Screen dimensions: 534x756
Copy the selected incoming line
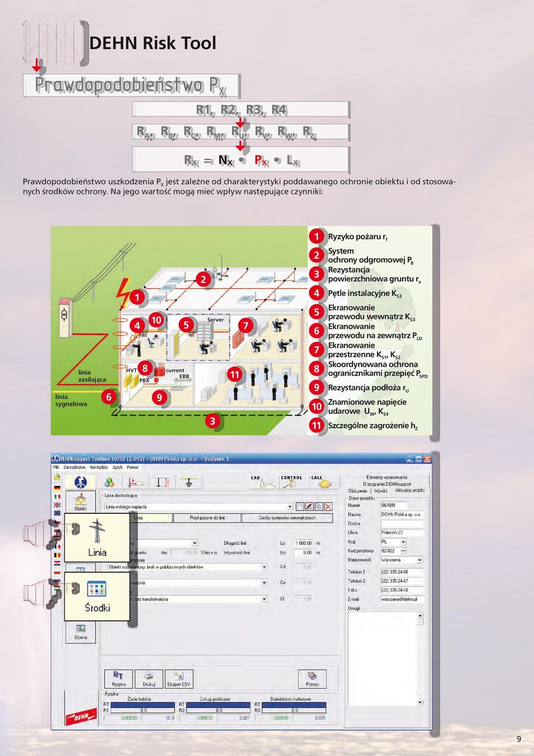coord(319,507)
